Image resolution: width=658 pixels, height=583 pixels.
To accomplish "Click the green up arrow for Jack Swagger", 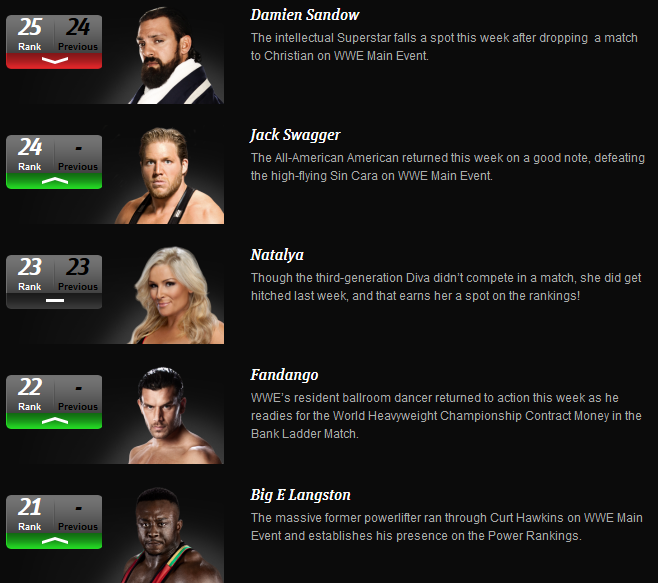I will [55, 180].
